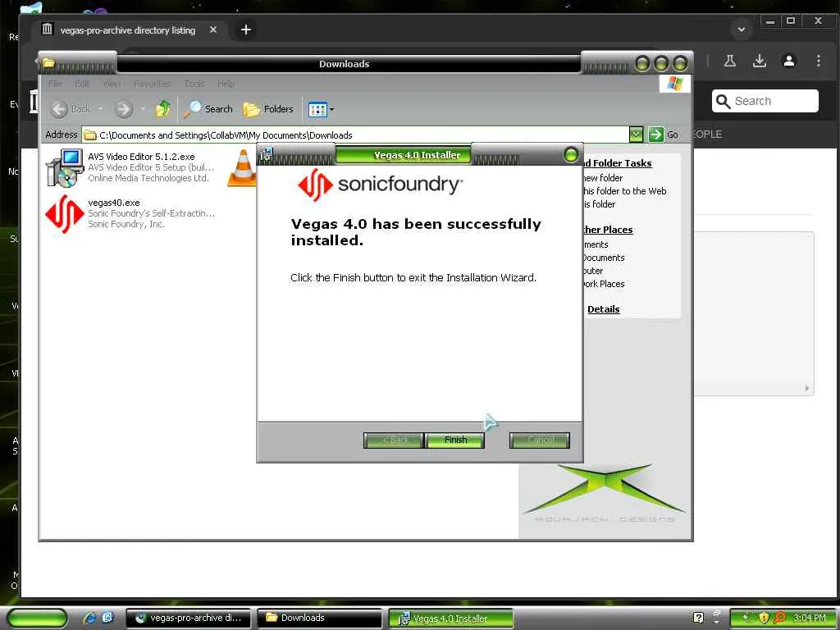Open Search in the Downloads window toolbar
This screenshot has height=630, width=840.
pos(208,109)
